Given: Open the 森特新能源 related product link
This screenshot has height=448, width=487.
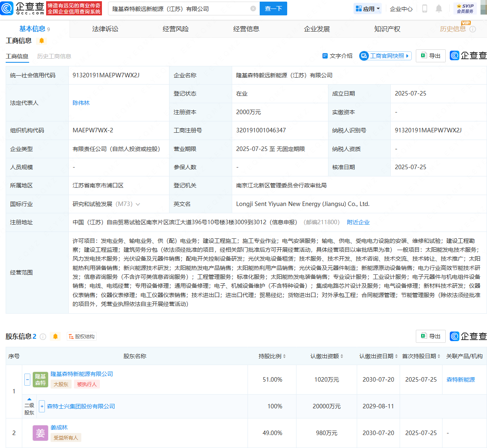Looking at the screenshot, I should click(461, 380).
